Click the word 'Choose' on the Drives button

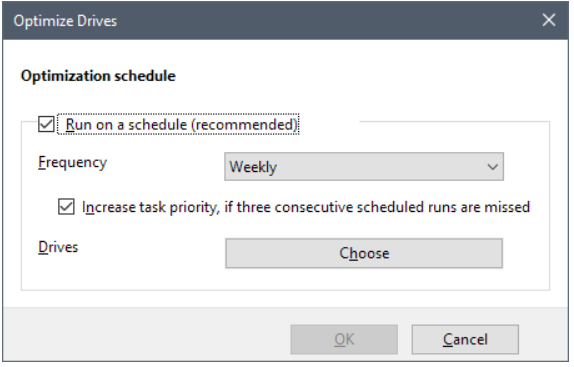click(364, 253)
